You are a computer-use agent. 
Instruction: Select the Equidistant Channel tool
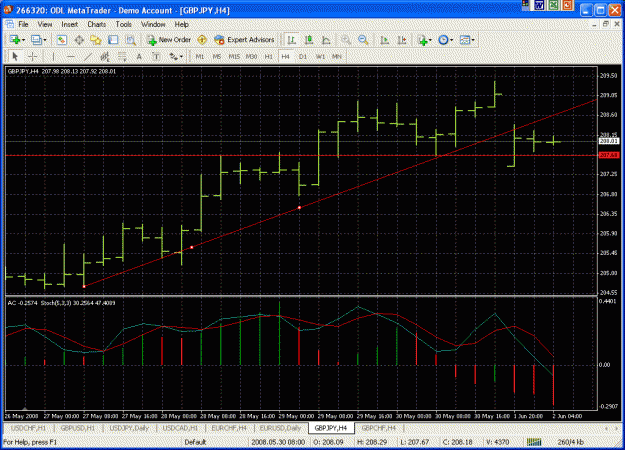coord(105,57)
